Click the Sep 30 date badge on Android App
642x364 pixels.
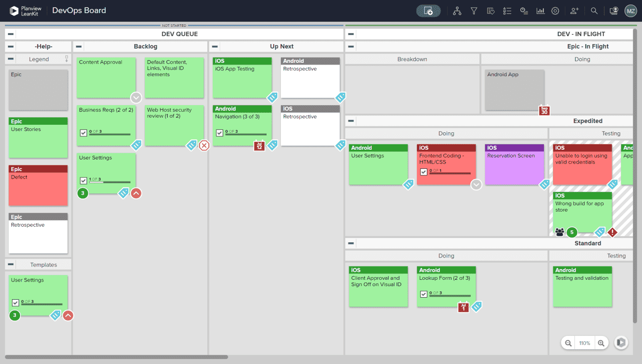point(544,111)
